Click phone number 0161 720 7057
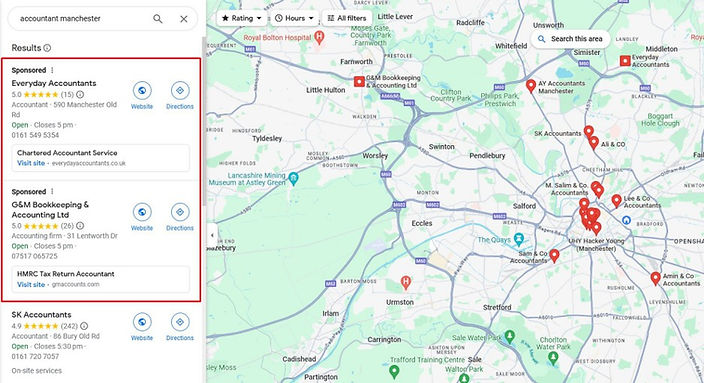The height and width of the screenshot is (383, 704). click(35, 357)
